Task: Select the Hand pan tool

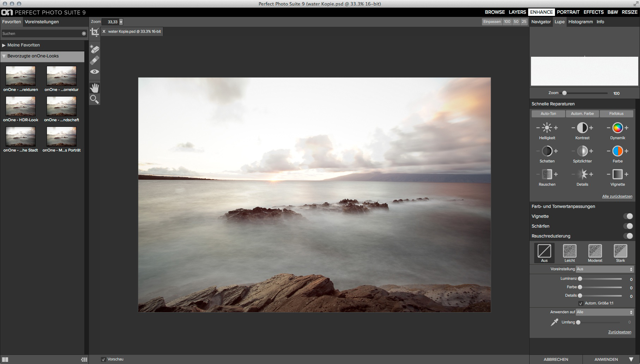Action: pyautogui.click(x=95, y=88)
